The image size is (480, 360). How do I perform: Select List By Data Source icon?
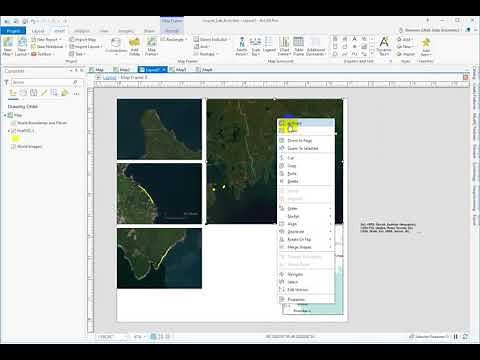coord(23,93)
